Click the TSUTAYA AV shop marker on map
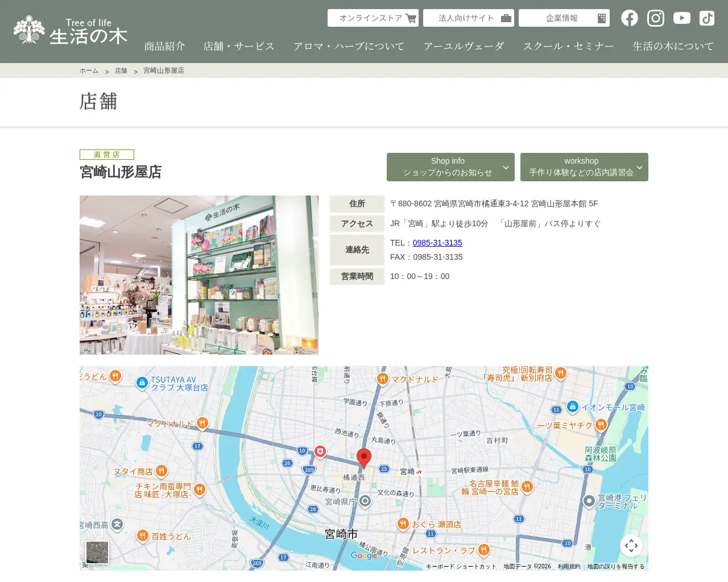The height and width of the screenshot is (582, 728). (x=142, y=384)
